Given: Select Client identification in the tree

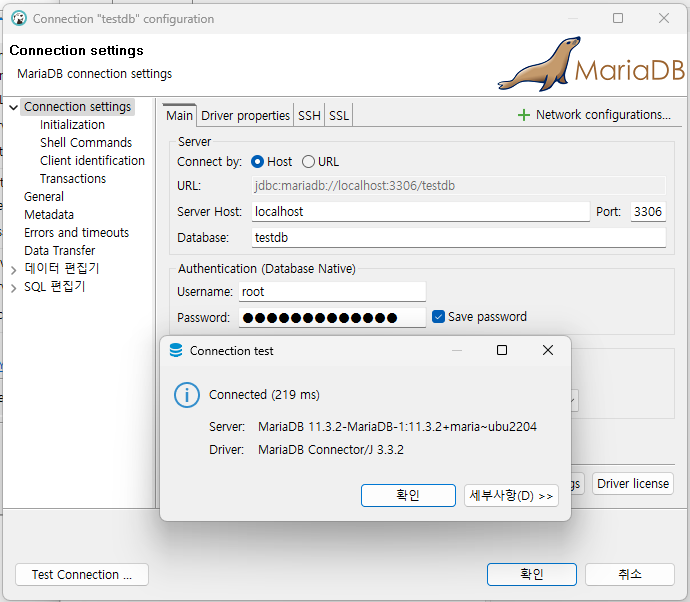Looking at the screenshot, I should pos(92,161).
